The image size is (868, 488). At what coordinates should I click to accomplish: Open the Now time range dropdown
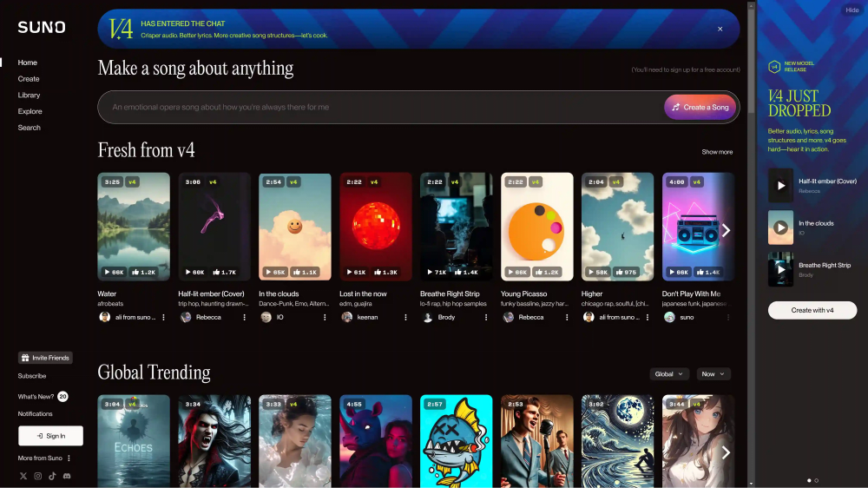tap(713, 374)
